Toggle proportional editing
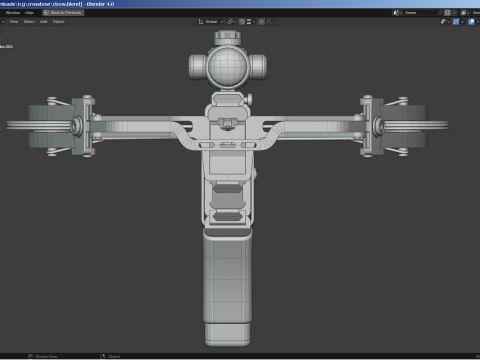The width and height of the screenshot is (480, 360). tap(262, 22)
